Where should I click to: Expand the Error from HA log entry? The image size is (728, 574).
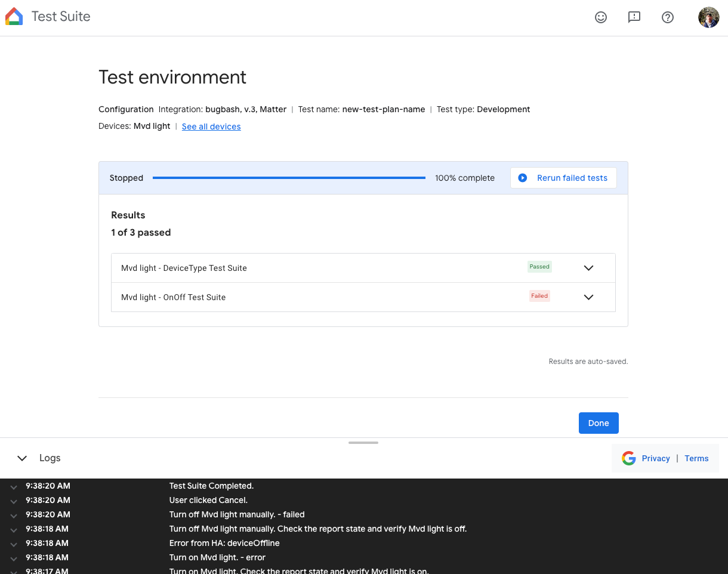point(13,543)
